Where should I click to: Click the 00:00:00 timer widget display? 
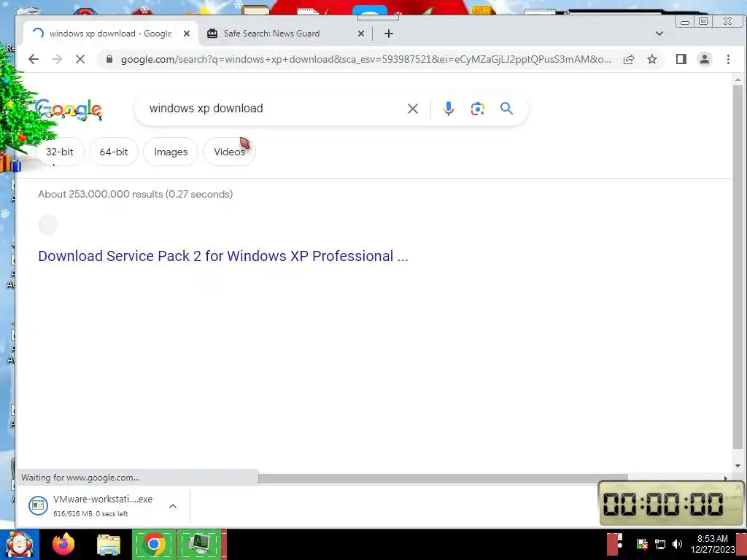[663, 504]
